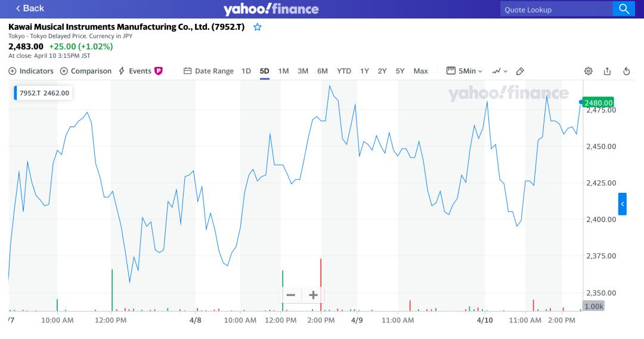Reset the chart with the reset icon
644x339 pixels.
(x=627, y=71)
